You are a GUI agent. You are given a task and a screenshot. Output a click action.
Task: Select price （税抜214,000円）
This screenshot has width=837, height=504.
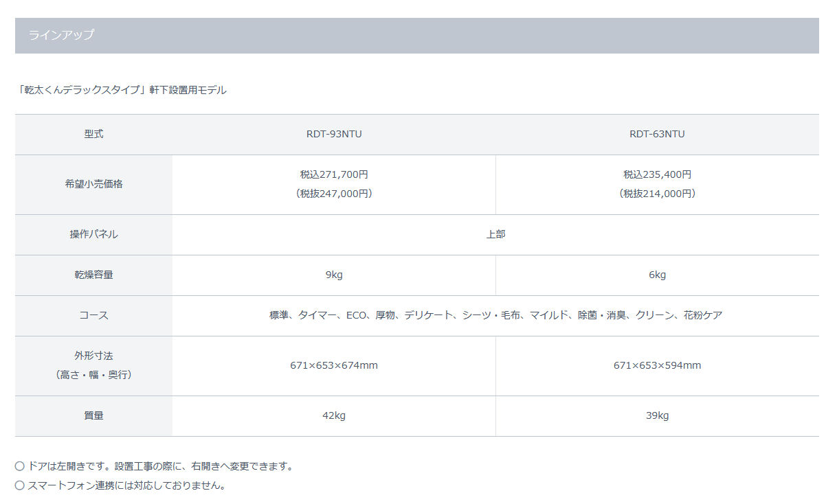(x=657, y=194)
